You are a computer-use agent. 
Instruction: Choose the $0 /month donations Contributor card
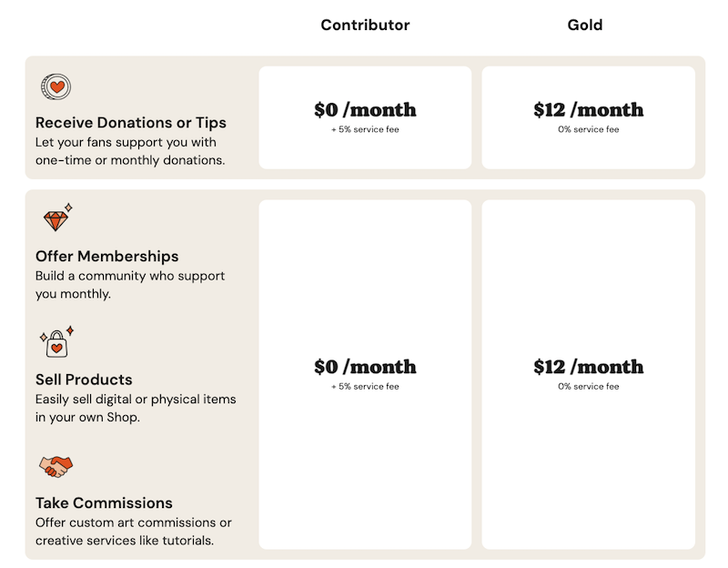365,117
